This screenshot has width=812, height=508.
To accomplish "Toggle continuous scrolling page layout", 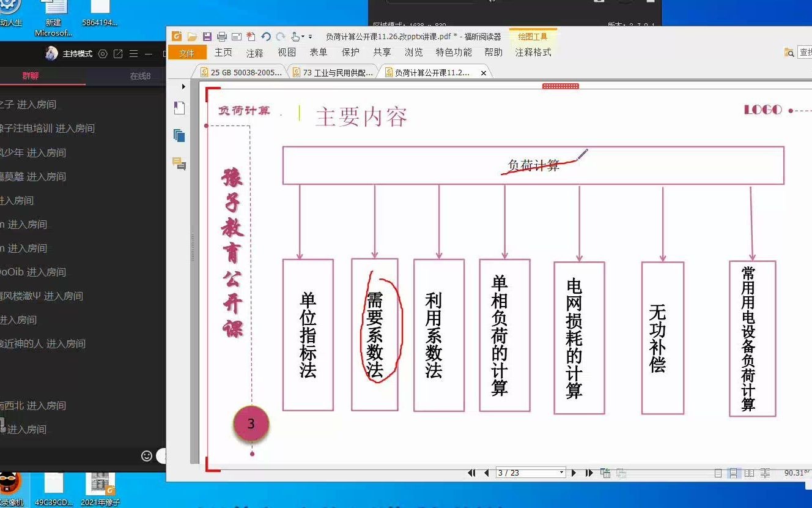I will (734, 473).
